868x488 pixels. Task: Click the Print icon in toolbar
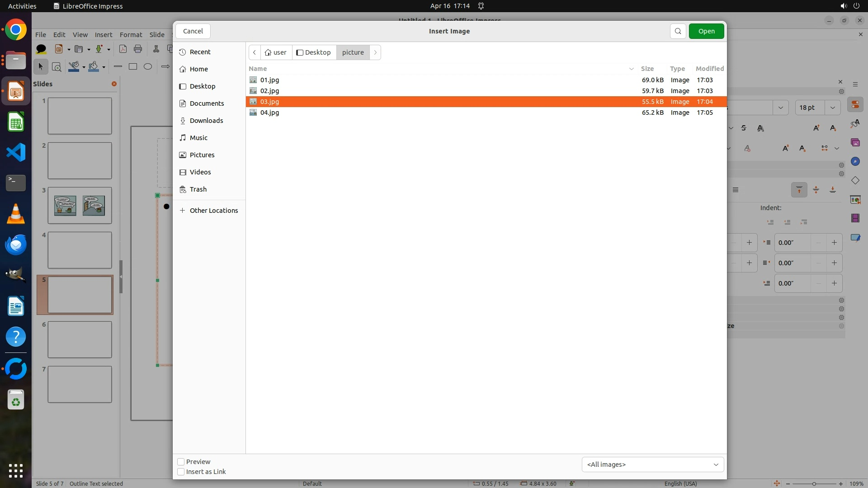coord(138,49)
